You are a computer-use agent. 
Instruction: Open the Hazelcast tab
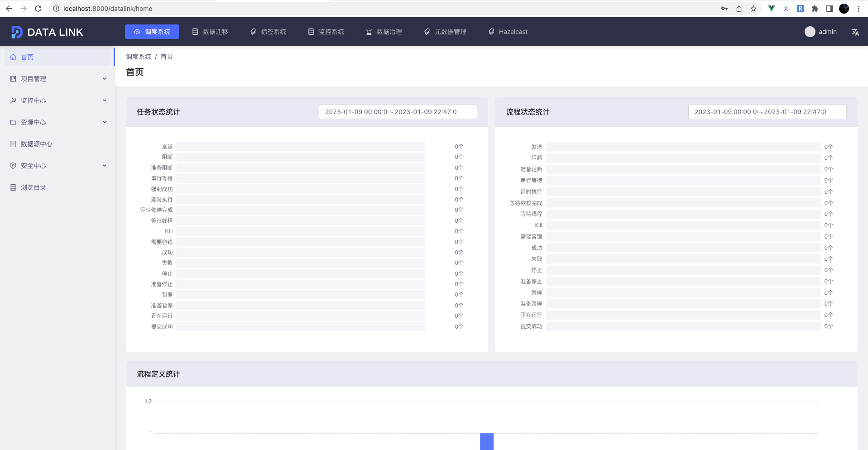click(x=508, y=32)
